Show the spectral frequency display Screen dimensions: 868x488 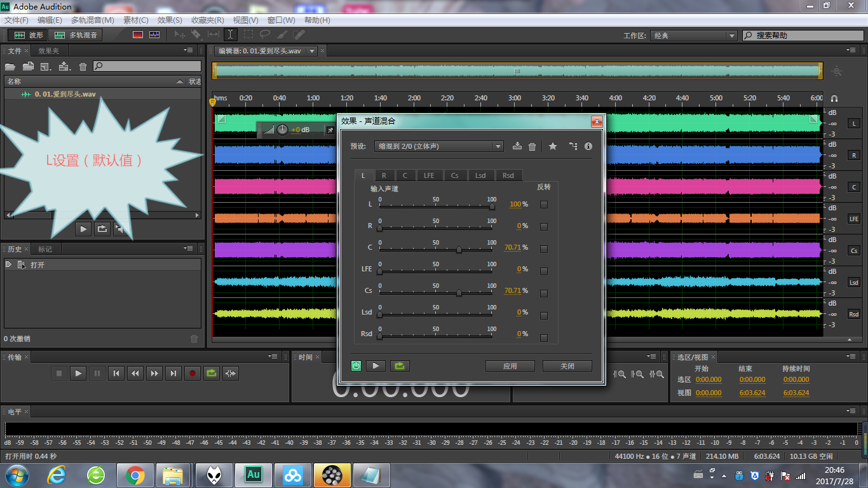138,35
